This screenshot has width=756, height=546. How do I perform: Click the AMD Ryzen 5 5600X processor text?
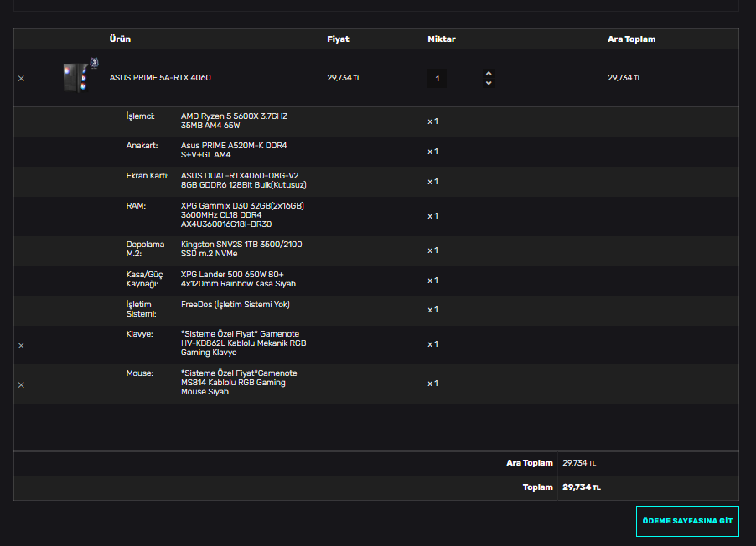click(235, 121)
